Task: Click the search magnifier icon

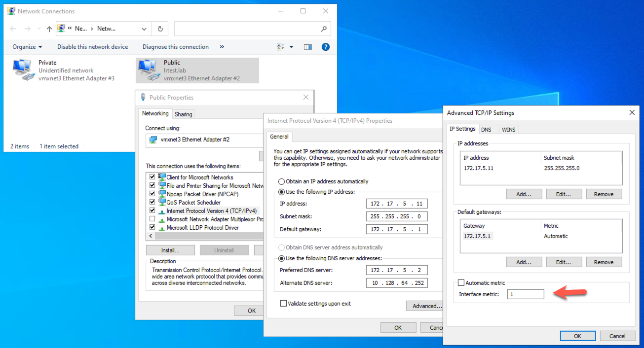Action: [324, 29]
